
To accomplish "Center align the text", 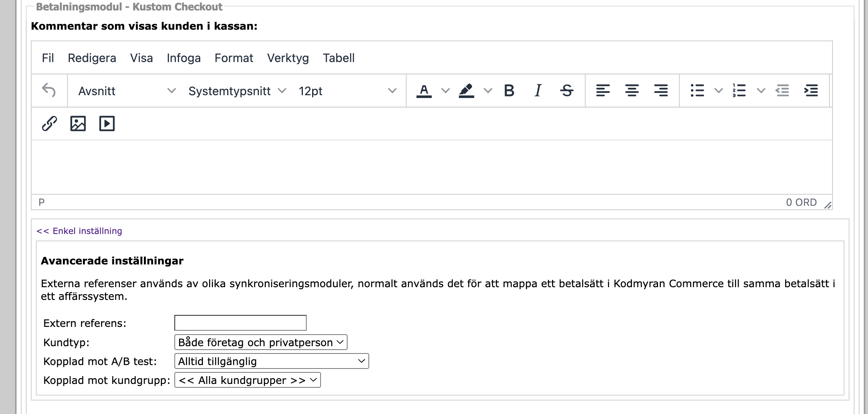I will point(632,91).
